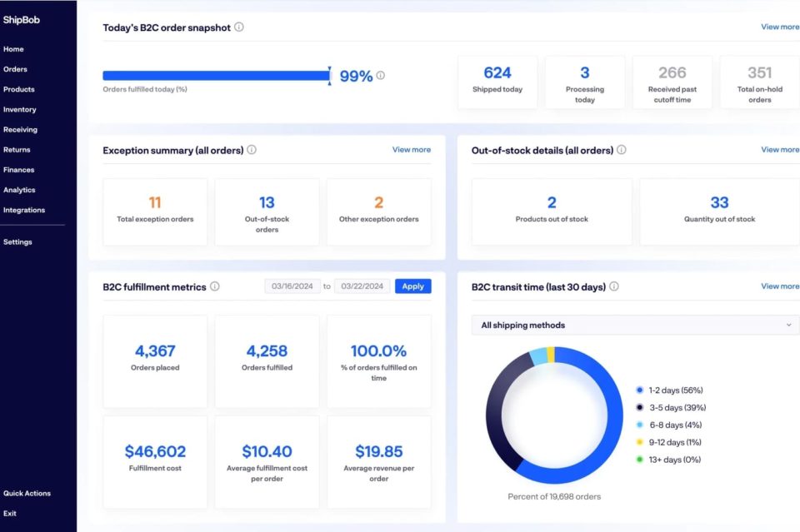Click info icon beside B2C fulfillment metrics
This screenshot has width=800, height=532.
click(x=215, y=286)
